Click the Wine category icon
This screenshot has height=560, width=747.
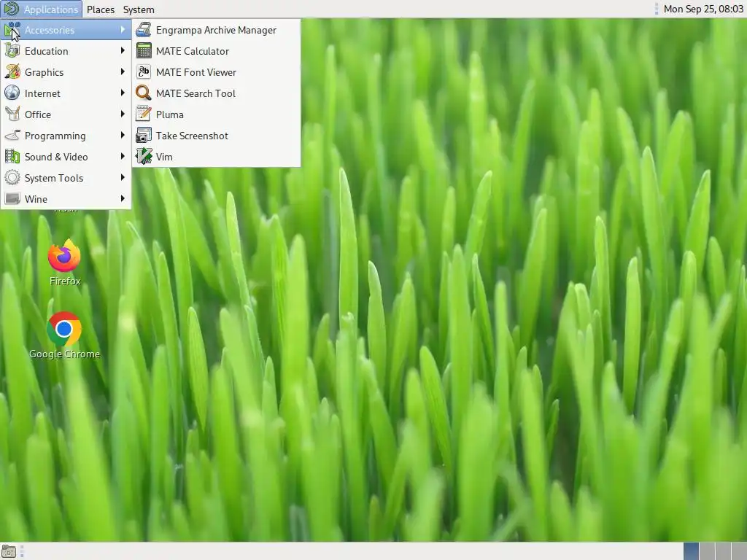[12, 198]
